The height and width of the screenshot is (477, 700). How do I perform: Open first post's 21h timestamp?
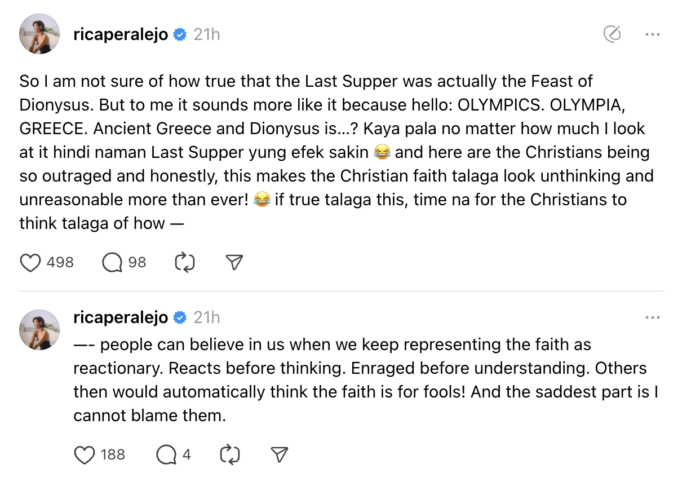[x=207, y=34]
